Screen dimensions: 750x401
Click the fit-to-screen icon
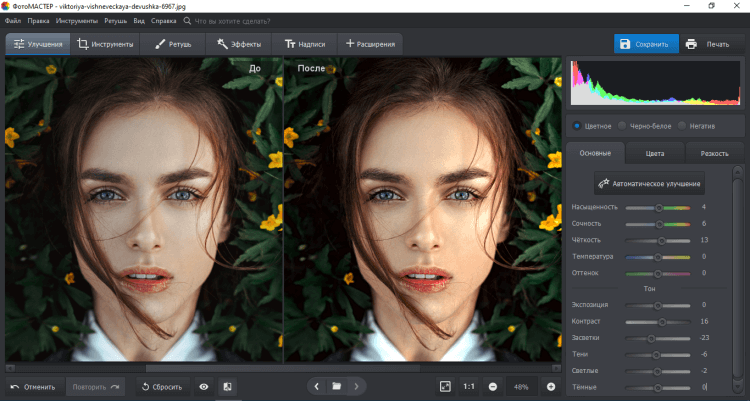tap(445, 386)
